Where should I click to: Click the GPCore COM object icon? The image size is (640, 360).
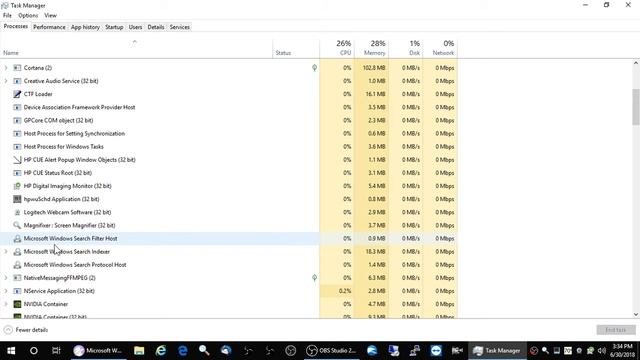(x=17, y=120)
